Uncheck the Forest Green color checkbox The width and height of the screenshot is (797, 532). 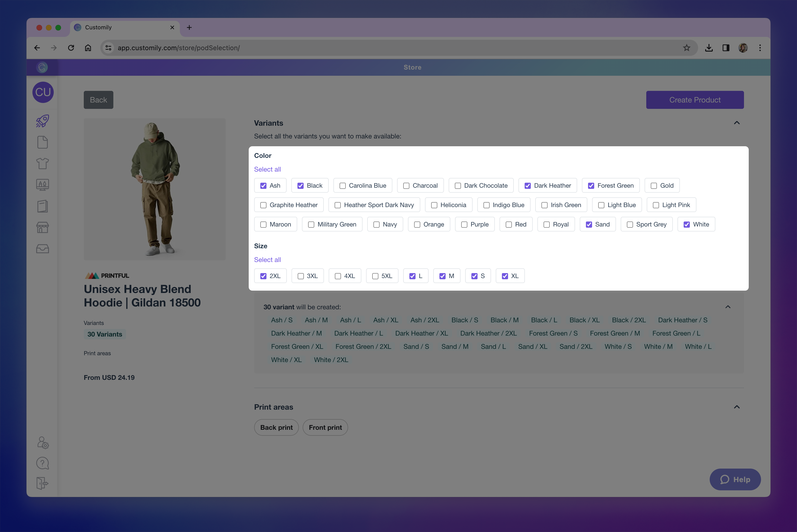click(x=591, y=186)
